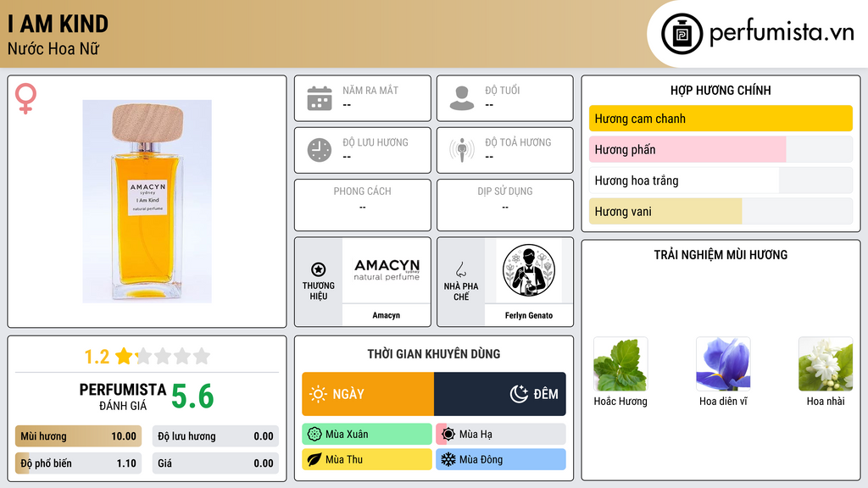
Task: Click the star badge icon above Thương hiệu
Action: 319,269
